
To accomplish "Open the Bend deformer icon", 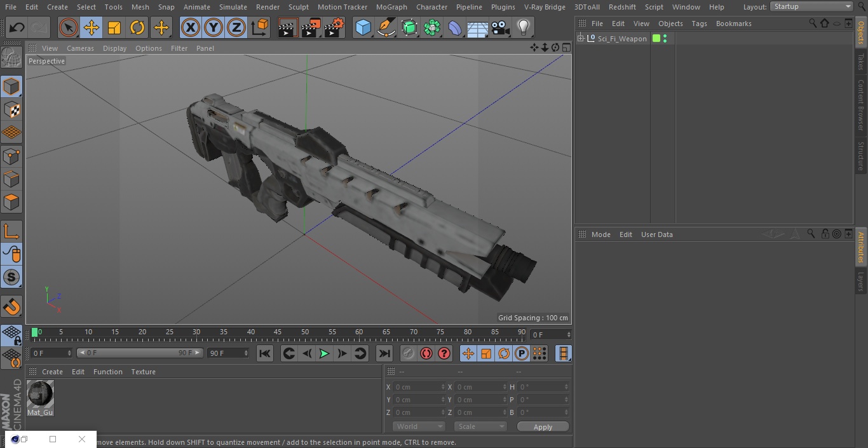I will click(x=455, y=27).
